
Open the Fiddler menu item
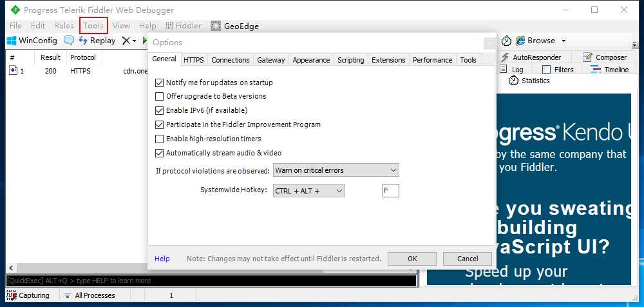pyautogui.click(x=183, y=26)
